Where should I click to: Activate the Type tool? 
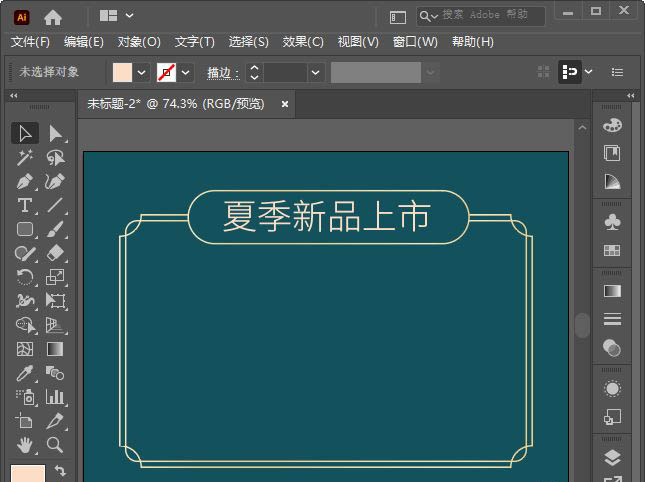tap(25, 205)
